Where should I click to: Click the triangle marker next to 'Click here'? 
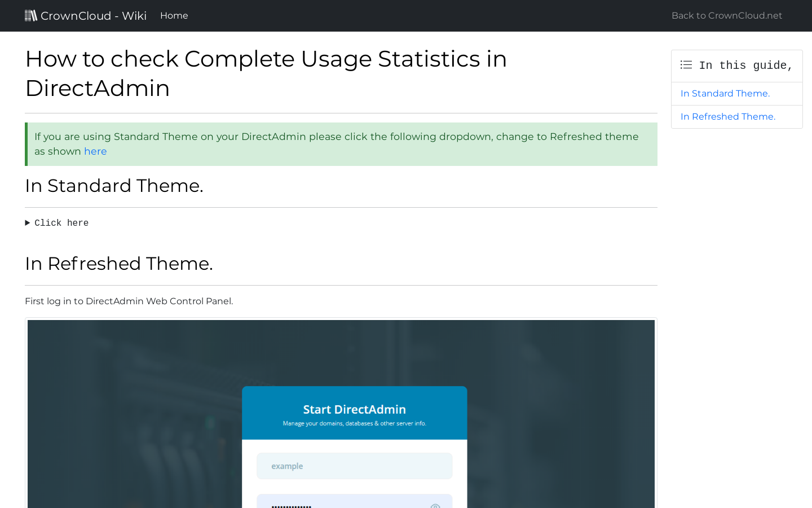(27, 222)
